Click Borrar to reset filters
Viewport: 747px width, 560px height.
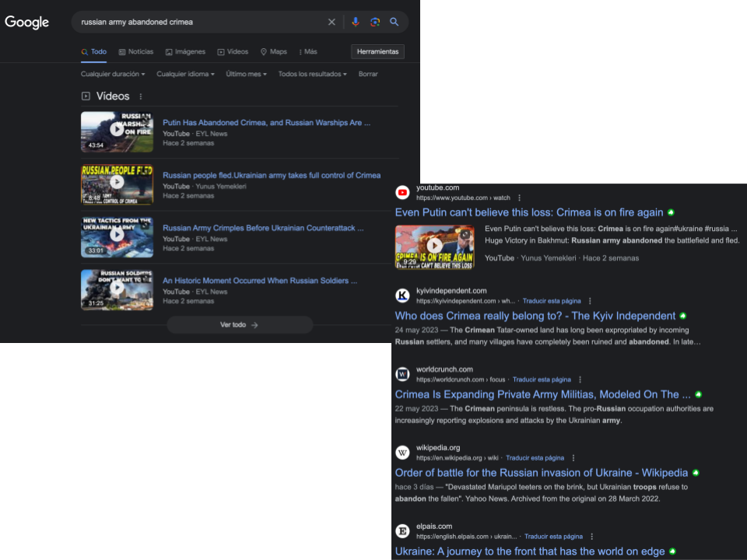click(368, 74)
